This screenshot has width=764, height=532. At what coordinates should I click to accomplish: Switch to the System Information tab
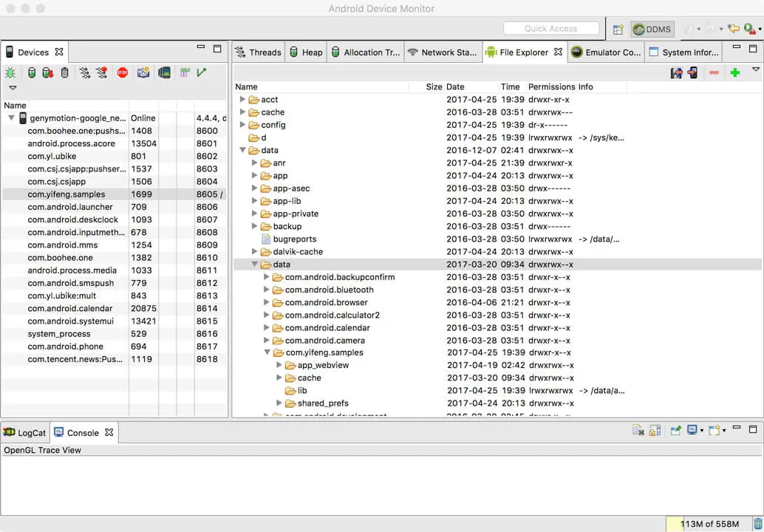(684, 52)
